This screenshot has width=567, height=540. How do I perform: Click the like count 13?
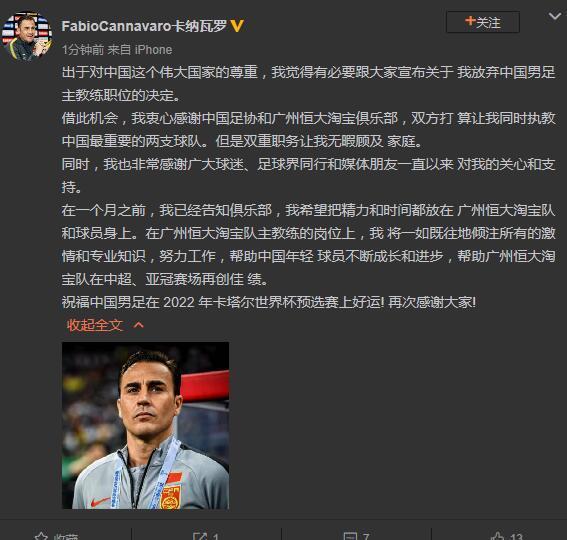coord(516,537)
